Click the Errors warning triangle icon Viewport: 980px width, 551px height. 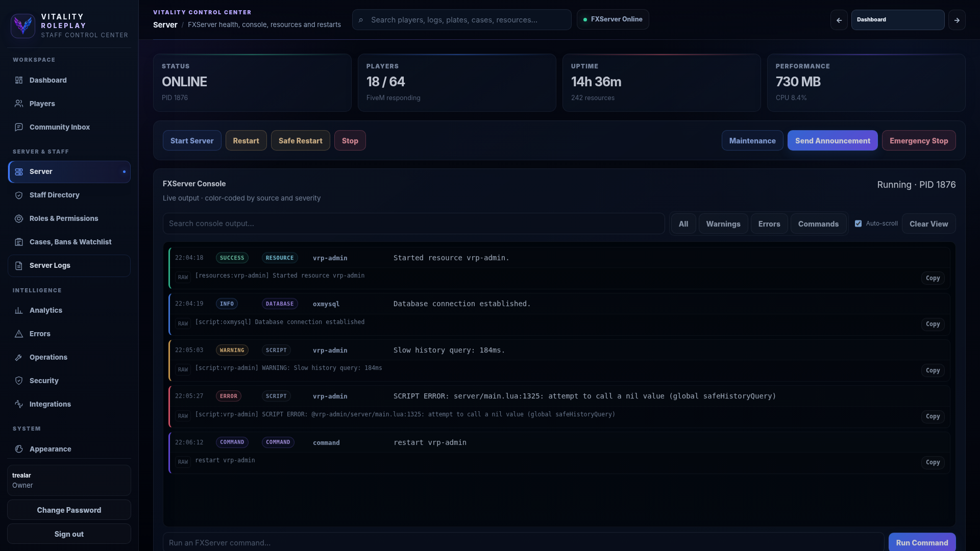19,334
